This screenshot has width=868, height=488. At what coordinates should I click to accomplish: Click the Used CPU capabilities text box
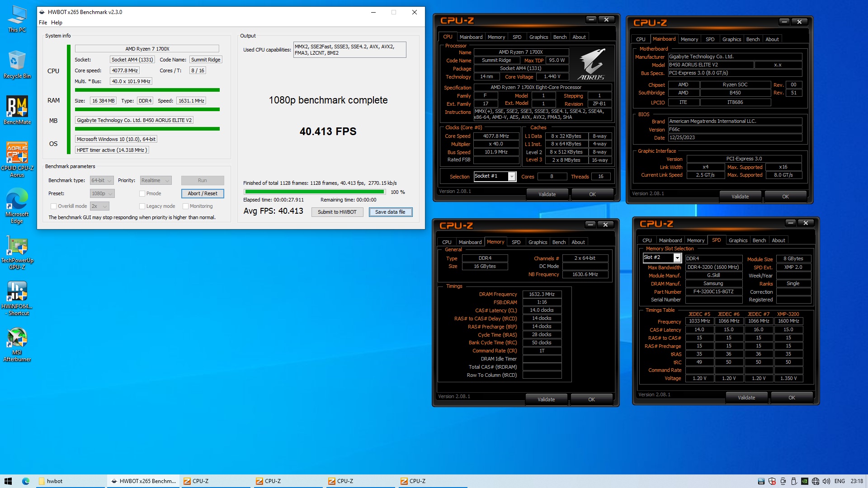pos(350,50)
